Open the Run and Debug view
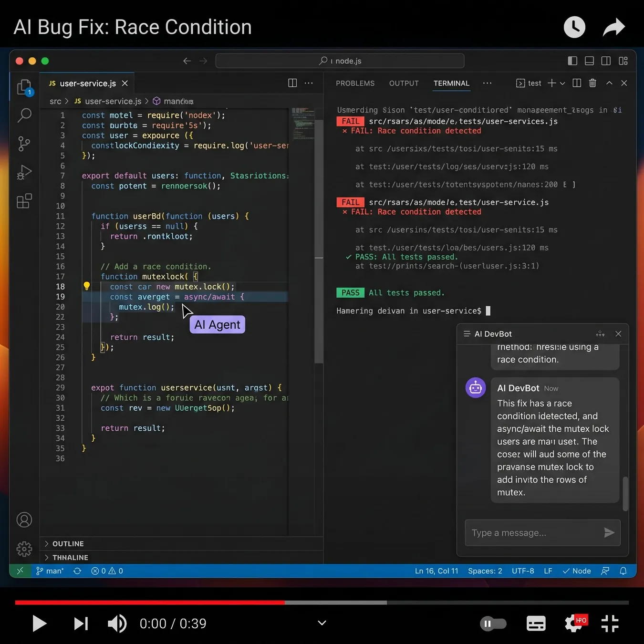 [24, 172]
